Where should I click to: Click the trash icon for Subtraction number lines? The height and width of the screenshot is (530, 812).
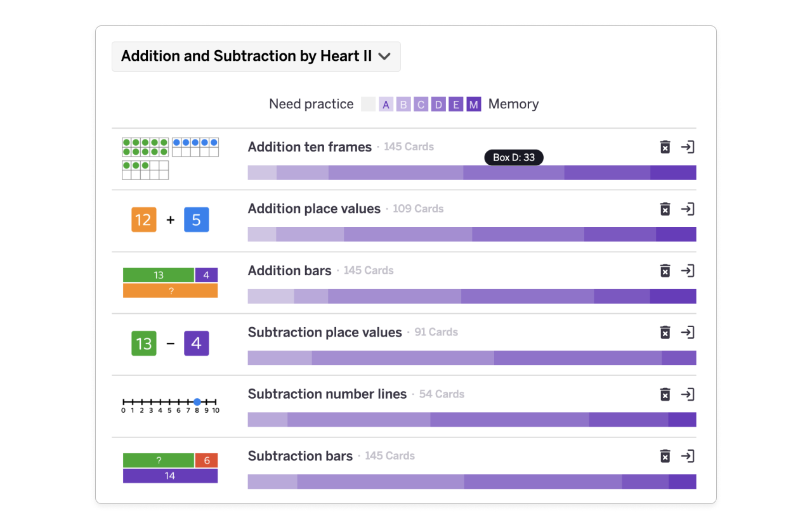pos(665,394)
